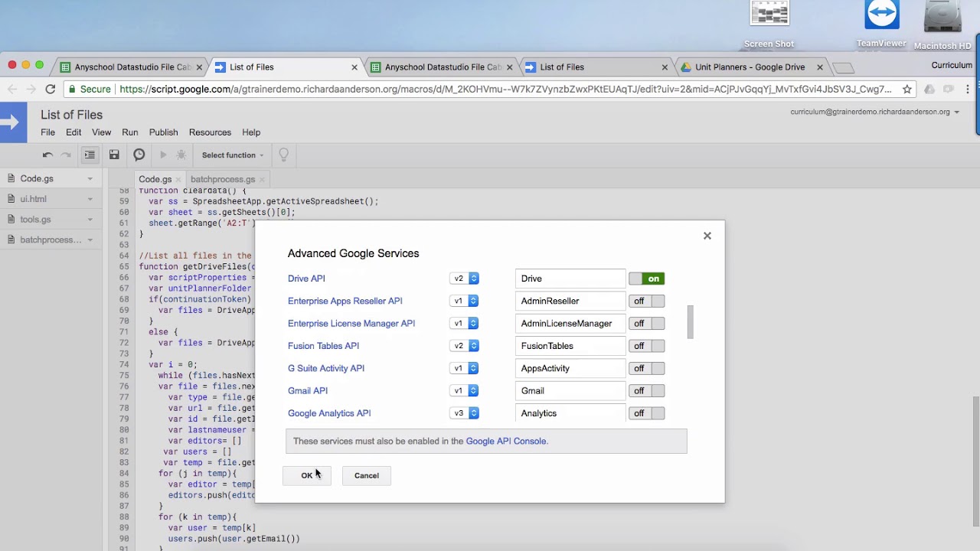The height and width of the screenshot is (551, 980).
Task: Open the Screen Shot desktop file
Action: tap(769, 24)
